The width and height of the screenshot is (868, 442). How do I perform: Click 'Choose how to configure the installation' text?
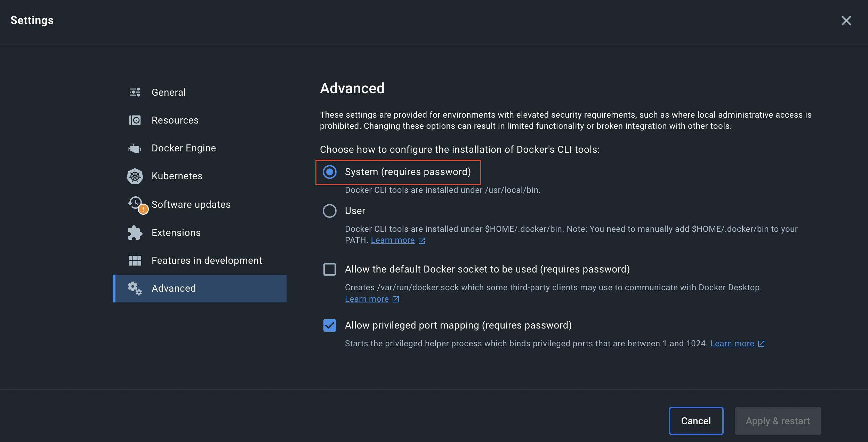460,150
